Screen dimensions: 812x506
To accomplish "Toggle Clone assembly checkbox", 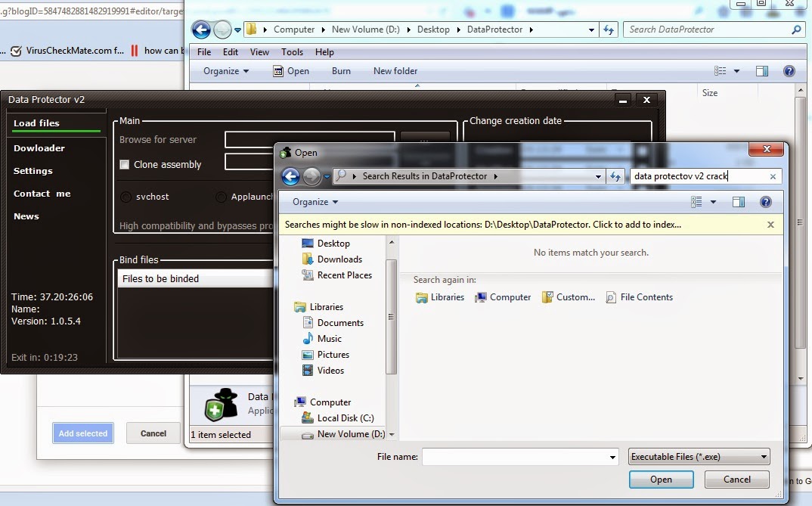I will [124, 165].
